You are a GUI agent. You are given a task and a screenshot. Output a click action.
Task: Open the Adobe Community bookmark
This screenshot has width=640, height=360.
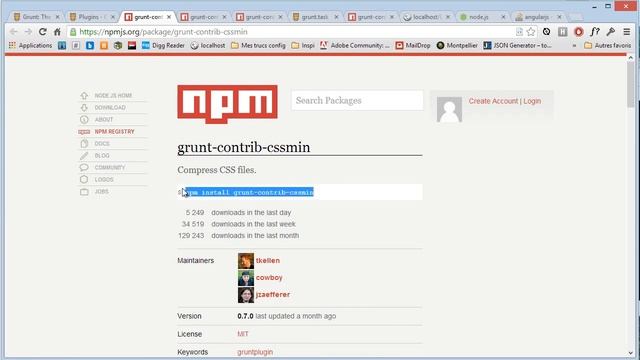(354, 46)
